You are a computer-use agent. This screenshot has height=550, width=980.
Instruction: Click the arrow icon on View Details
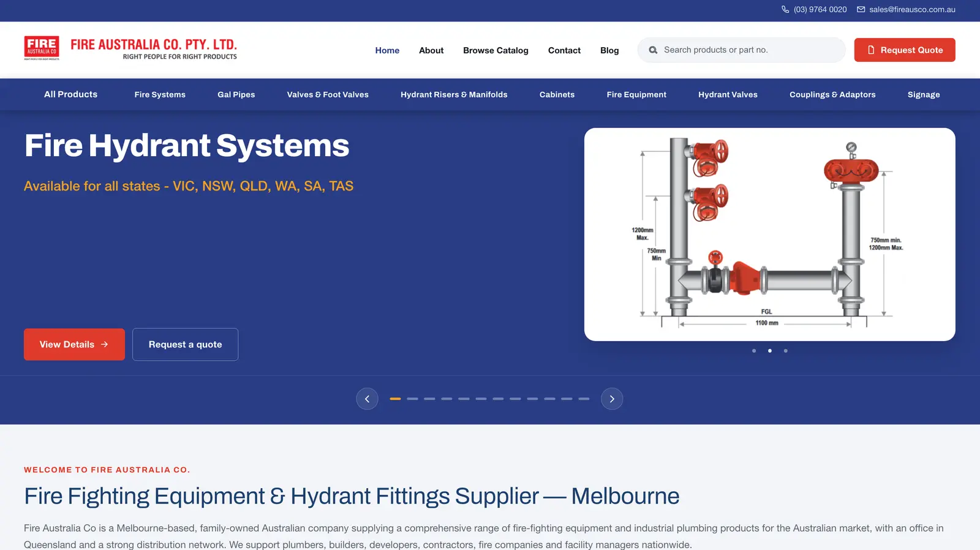click(x=105, y=344)
